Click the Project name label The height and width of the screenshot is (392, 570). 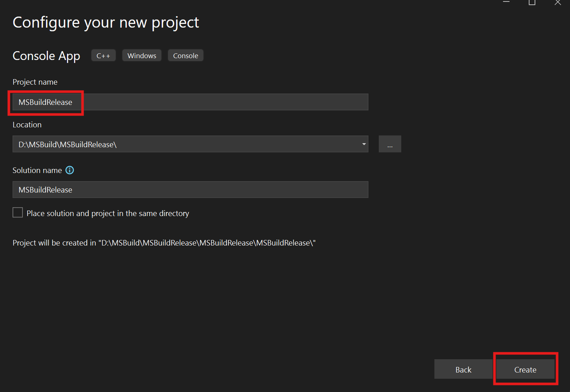click(x=35, y=82)
